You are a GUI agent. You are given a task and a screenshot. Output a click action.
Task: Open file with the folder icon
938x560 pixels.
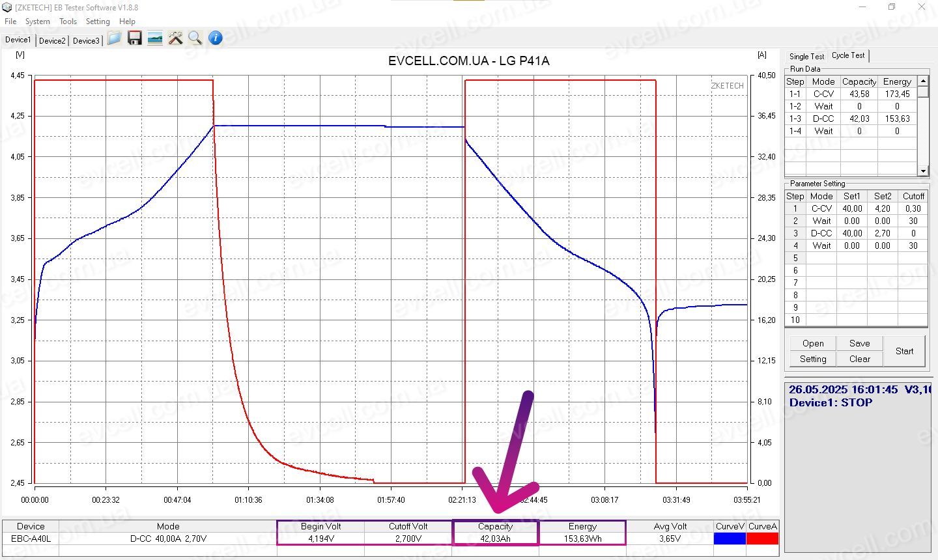114,38
